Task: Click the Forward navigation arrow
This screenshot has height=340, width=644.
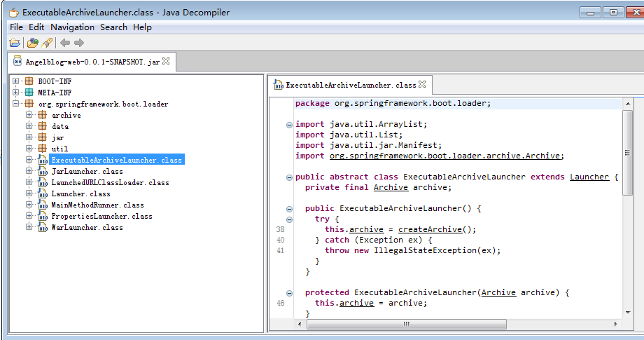Action: coord(79,43)
